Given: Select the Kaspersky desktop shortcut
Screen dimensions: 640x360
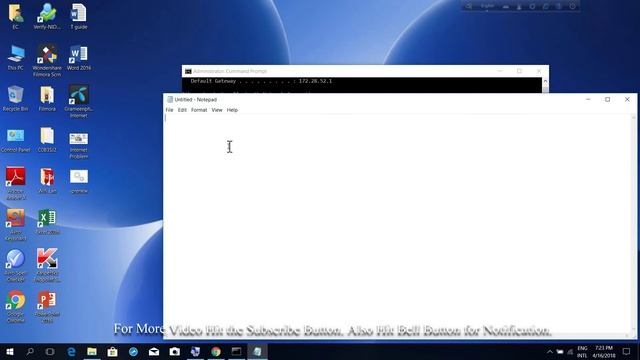Looking at the screenshot, I should (x=47, y=266).
